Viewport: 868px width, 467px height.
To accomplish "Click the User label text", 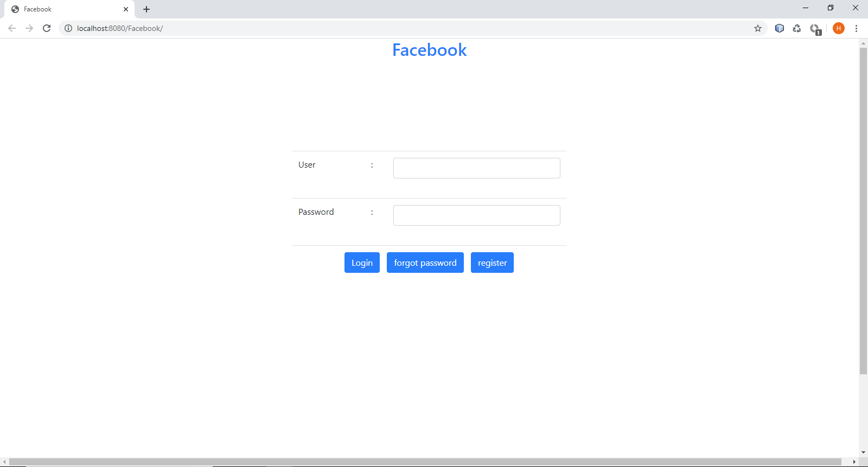I will (307, 165).
